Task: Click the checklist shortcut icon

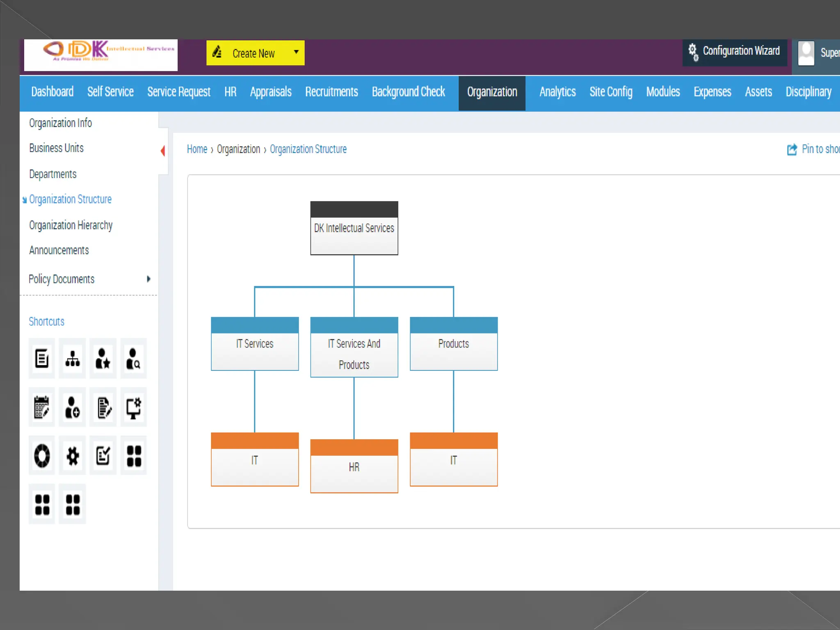Action: 103,455
